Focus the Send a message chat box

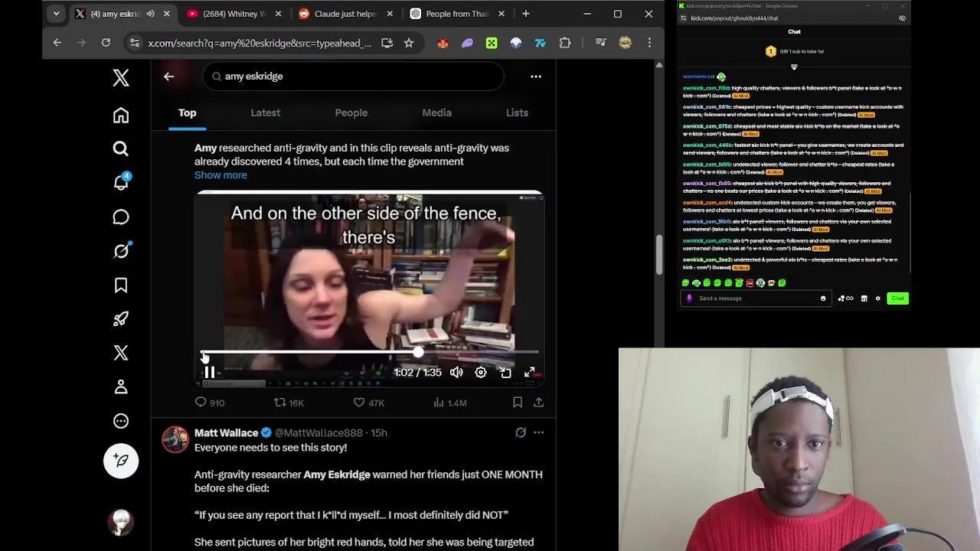coord(756,298)
